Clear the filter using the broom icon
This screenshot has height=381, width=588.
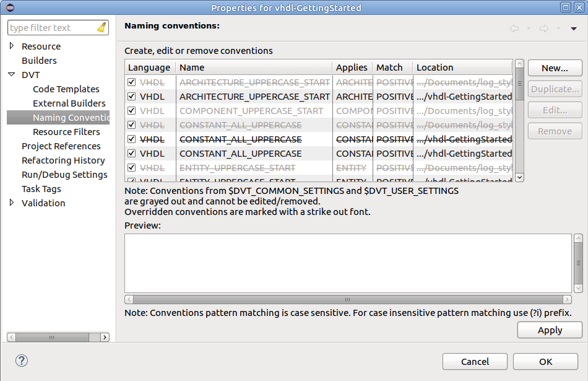pos(101,27)
